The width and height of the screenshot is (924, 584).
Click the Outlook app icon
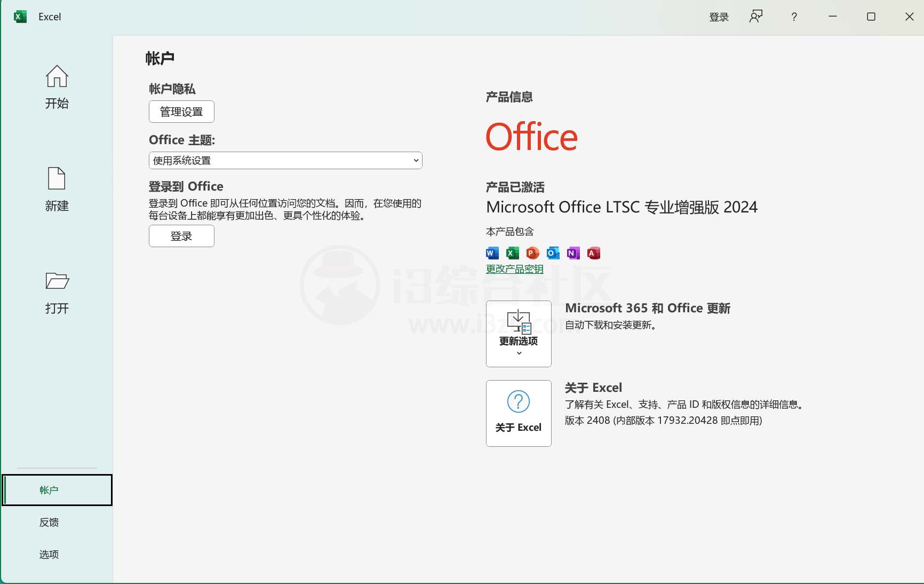click(x=553, y=253)
